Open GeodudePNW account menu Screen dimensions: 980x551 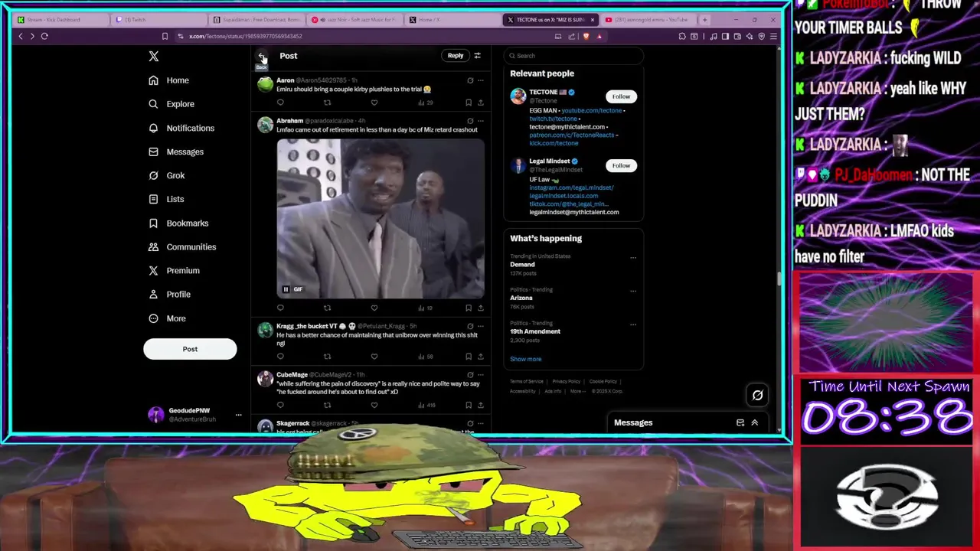click(x=195, y=415)
